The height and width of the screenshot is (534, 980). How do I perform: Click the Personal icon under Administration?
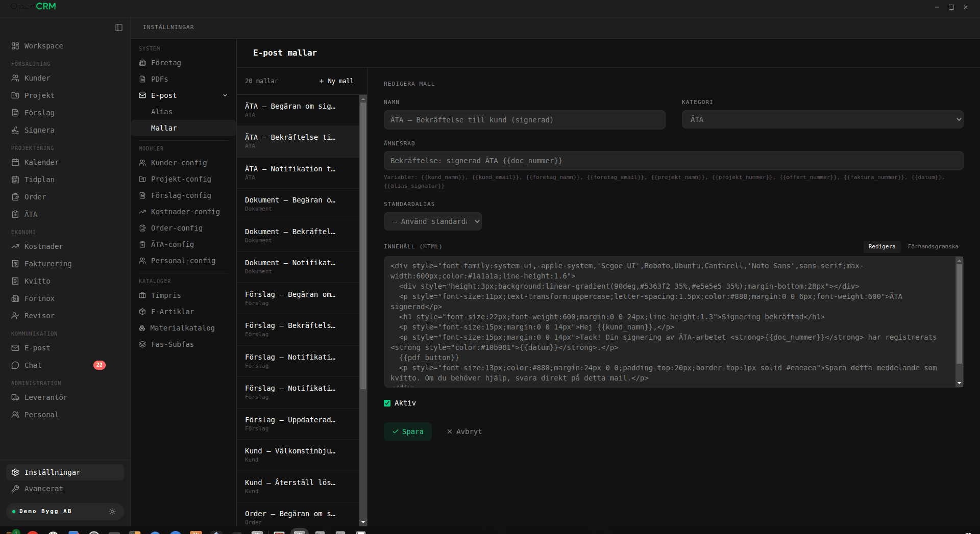tap(15, 415)
